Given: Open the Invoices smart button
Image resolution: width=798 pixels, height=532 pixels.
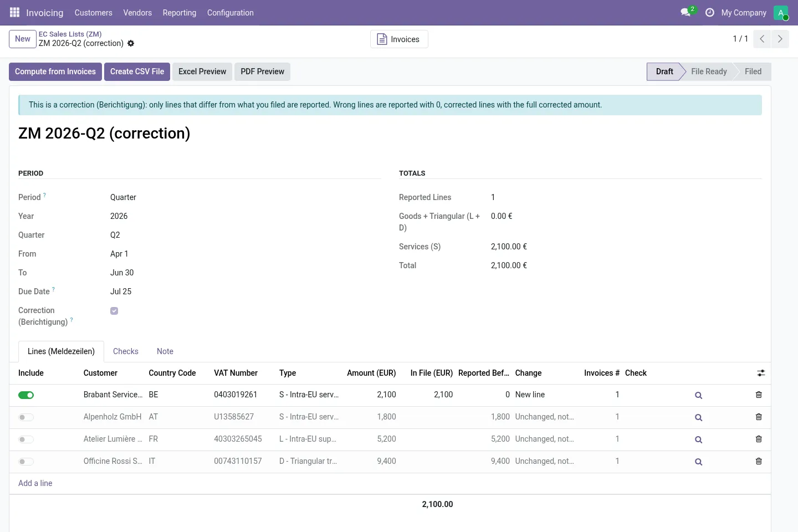Looking at the screenshot, I should pos(399,39).
